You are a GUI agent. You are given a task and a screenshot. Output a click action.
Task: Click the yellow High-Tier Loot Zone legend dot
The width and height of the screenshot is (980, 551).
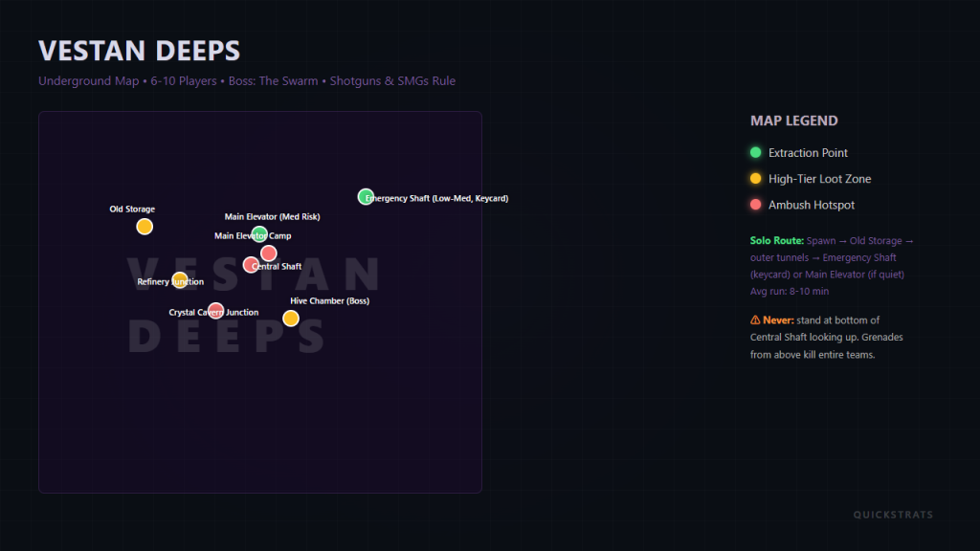(756, 179)
